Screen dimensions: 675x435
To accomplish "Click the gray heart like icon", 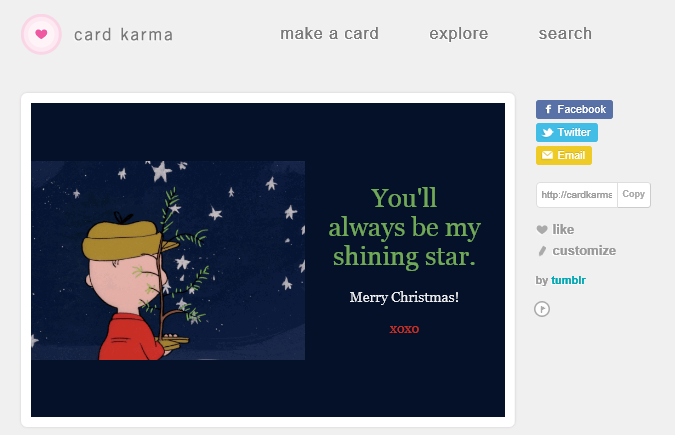I will [x=542, y=230].
